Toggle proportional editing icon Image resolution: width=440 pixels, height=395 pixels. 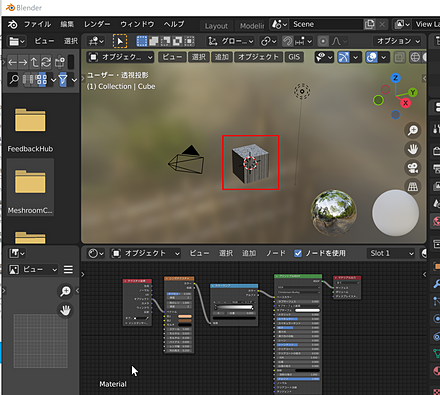[x=323, y=41]
